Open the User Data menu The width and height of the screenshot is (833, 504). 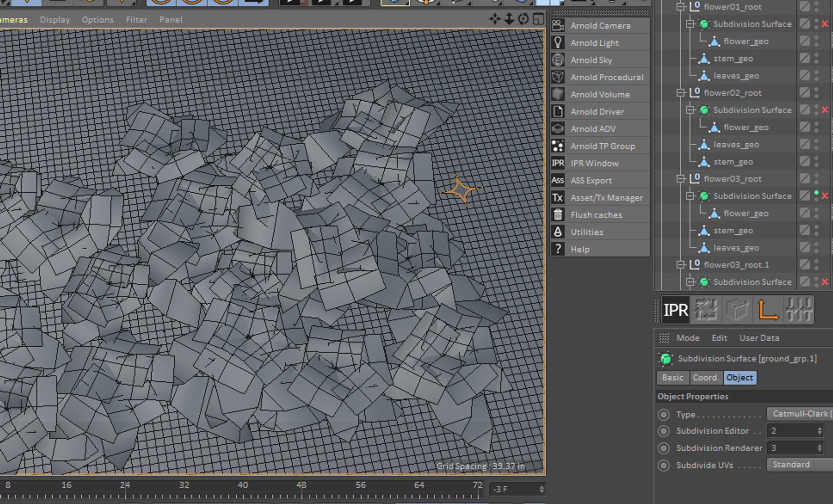coord(759,338)
